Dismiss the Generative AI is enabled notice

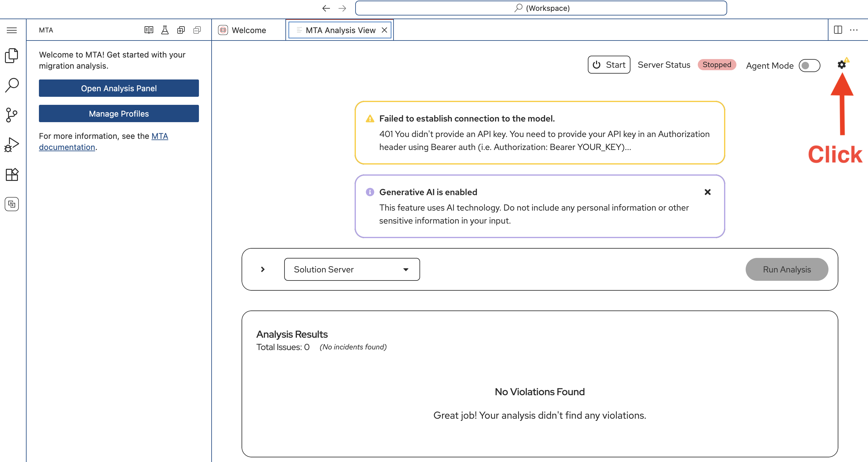[707, 192]
